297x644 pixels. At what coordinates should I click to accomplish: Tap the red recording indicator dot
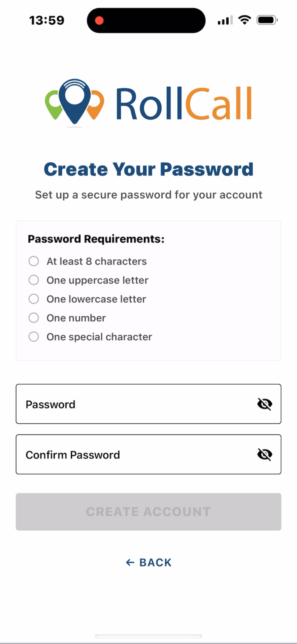tap(99, 20)
